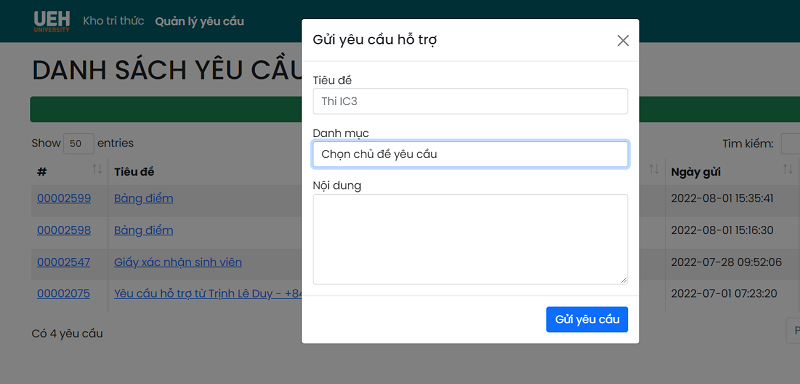Click sort arrows left of Ngày gửi column
This screenshot has height=384, width=800.
654,169
